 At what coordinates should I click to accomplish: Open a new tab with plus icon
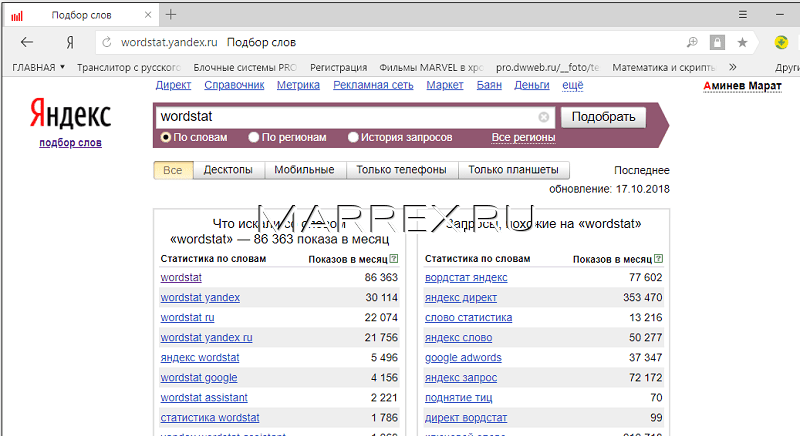coord(171,15)
